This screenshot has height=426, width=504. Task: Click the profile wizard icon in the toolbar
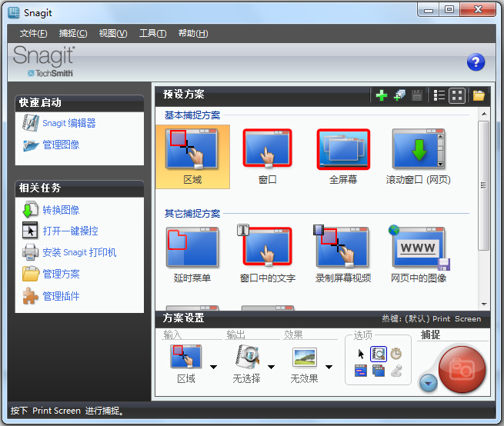tap(399, 95)
